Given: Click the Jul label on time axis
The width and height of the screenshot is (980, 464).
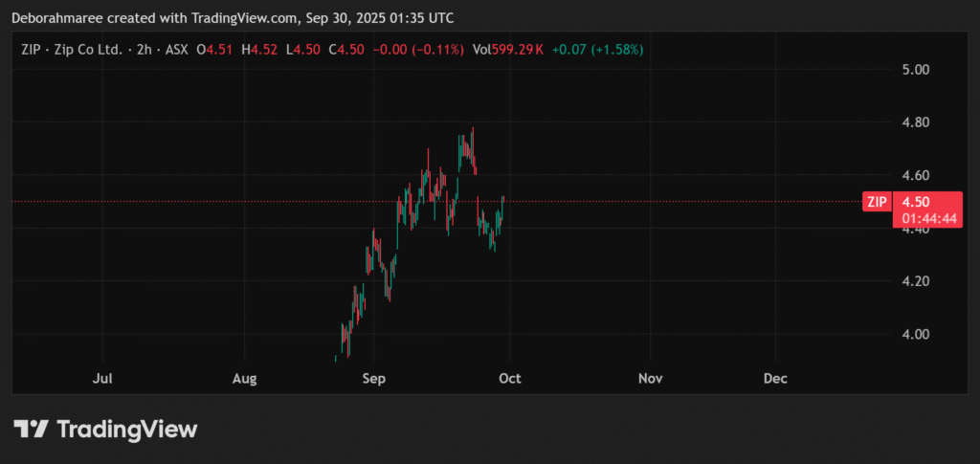Looking at the screenshot, I should (x=103, y=379).
